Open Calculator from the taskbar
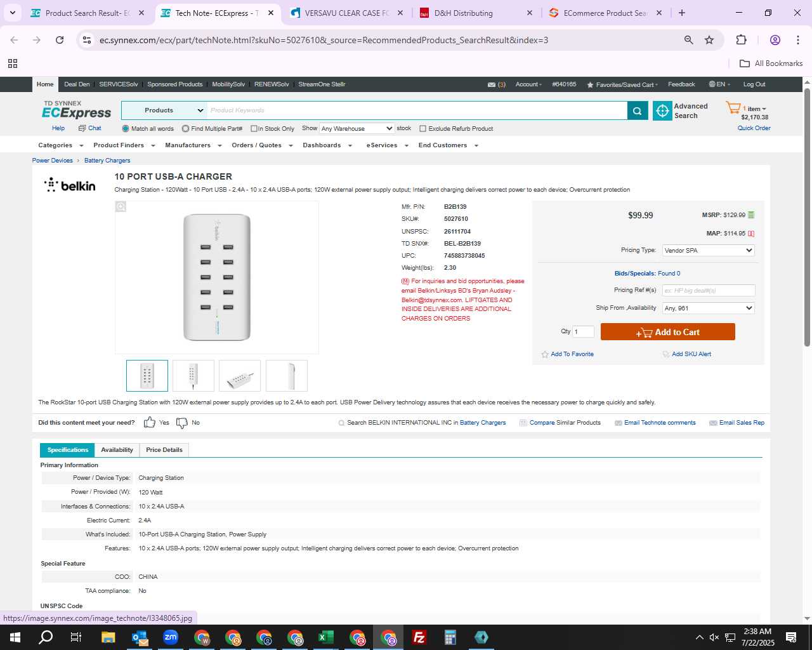The height and width of the screenshot is (650, 812). tap(450, 637)
